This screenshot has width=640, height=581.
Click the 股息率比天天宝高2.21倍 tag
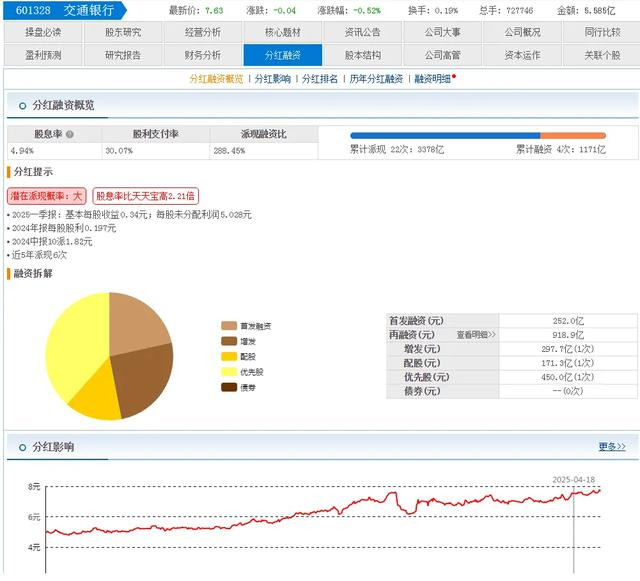pyautogui.click(x=145, y=196)
